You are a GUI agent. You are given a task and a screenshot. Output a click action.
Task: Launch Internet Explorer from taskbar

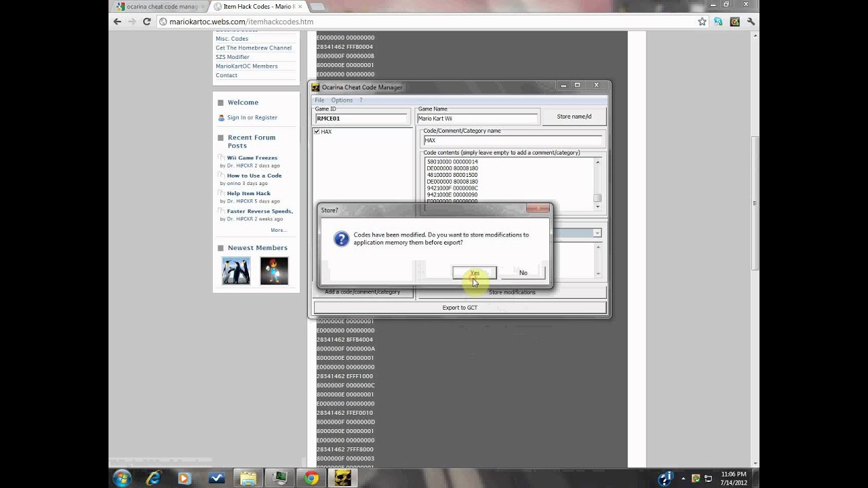[x=154, y=479]
